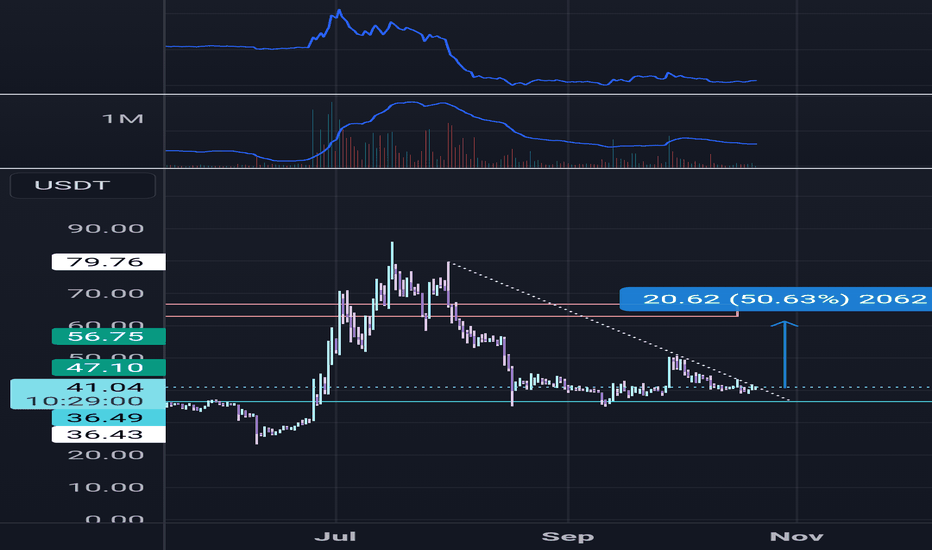This screenshot has width=932, height=550.
Task: Click the 41.04 current price label
Action: [105, 387]
